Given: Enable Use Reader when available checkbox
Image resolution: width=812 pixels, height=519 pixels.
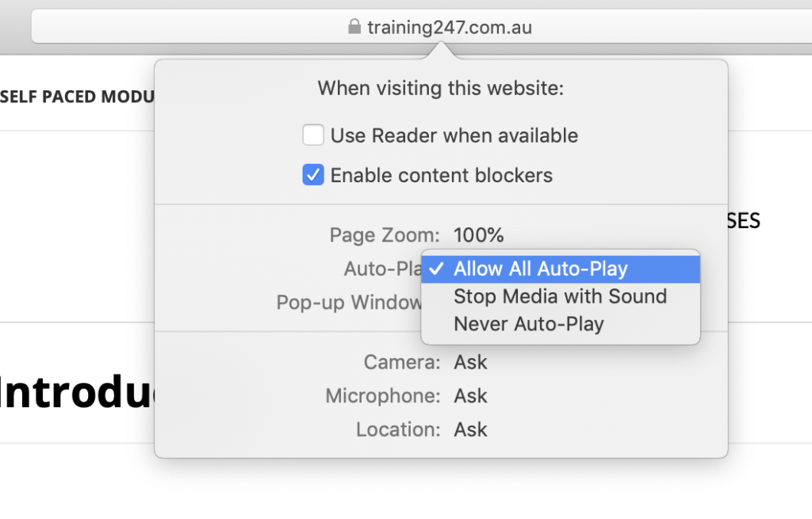Looking at the screenshot, I should (313, 135).
